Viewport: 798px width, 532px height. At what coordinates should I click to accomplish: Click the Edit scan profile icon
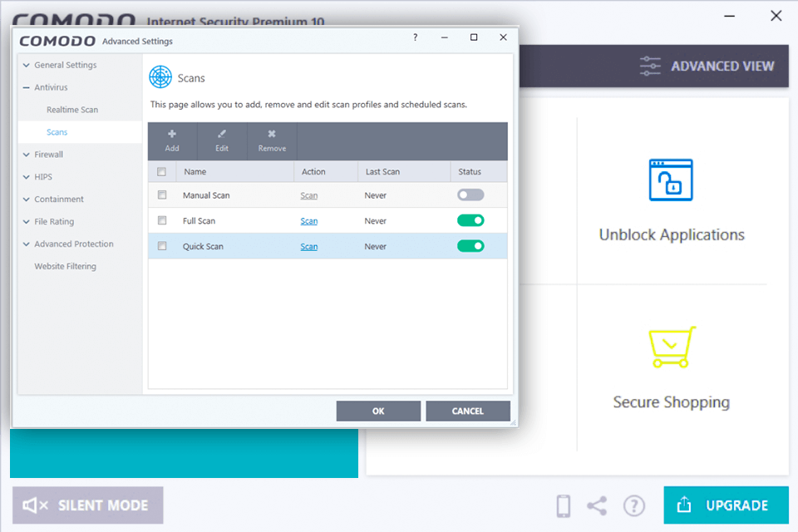point(221,134)
